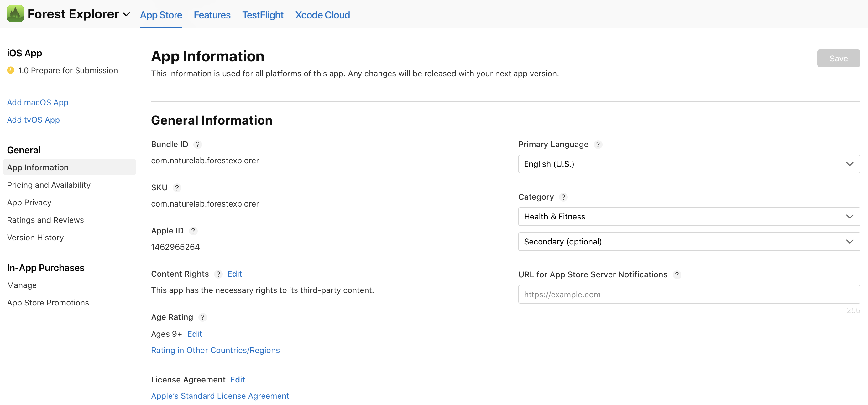868x405 pixels.
Task: Click the Save button
Action: click(838, 59)
